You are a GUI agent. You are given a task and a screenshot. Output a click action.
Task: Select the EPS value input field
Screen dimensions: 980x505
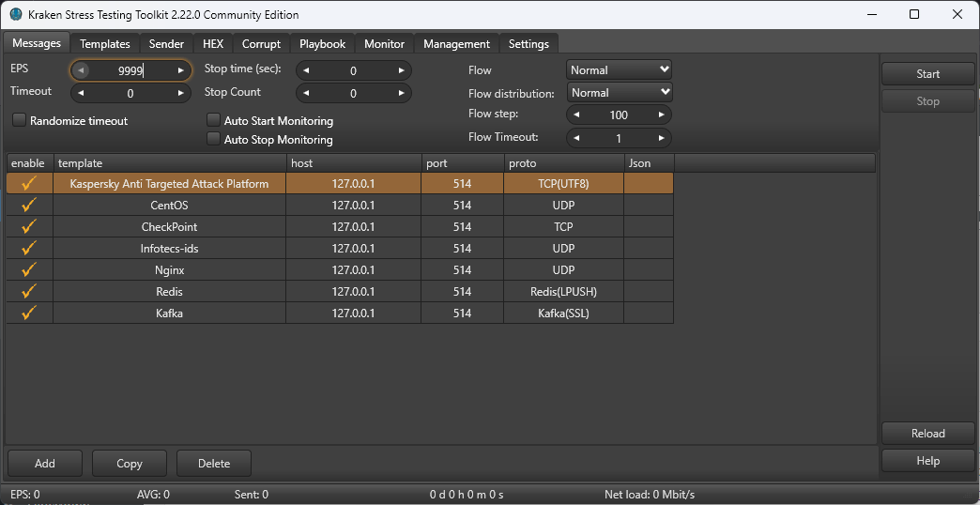[130, 70]
